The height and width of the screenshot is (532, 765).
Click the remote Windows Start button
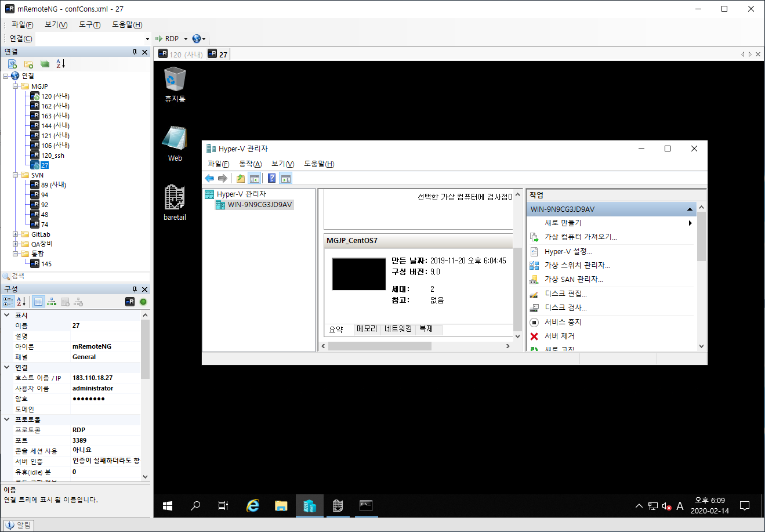point(168,506)
